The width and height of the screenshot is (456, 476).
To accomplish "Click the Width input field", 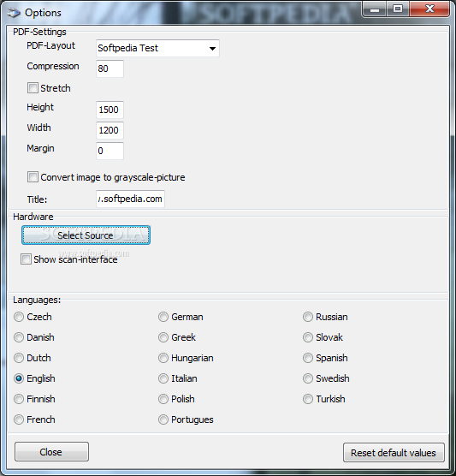I will (x=110, y=130).
